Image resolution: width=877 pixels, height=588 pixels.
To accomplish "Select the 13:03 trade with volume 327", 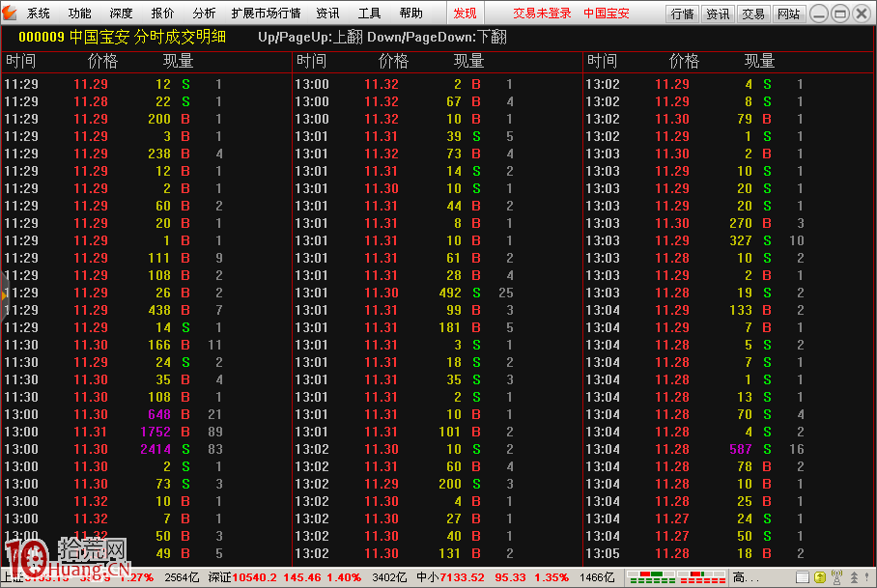I will [727, 241].
